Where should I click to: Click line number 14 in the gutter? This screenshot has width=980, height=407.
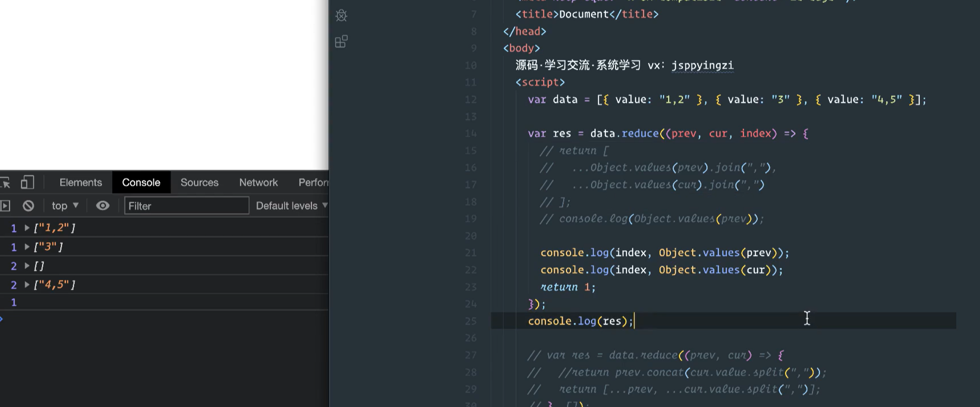pos(471,134)
